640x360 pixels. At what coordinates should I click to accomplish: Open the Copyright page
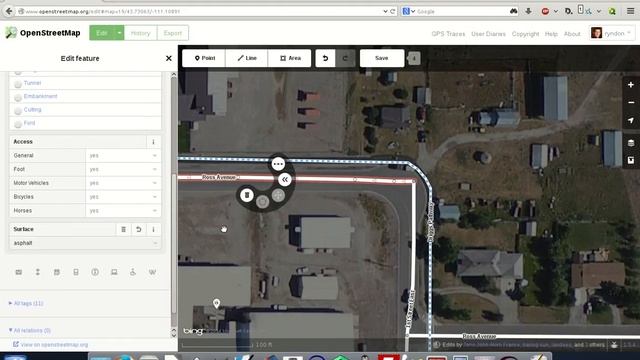525,34
